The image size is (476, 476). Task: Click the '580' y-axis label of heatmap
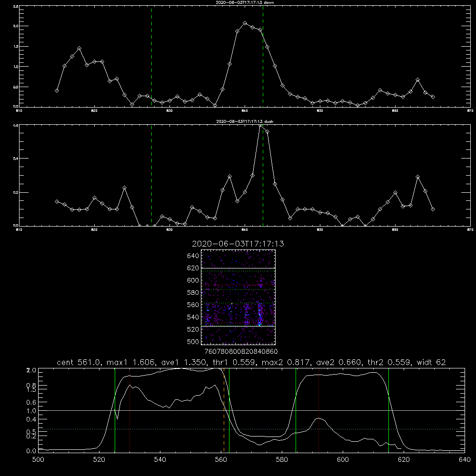click(193, 293)
